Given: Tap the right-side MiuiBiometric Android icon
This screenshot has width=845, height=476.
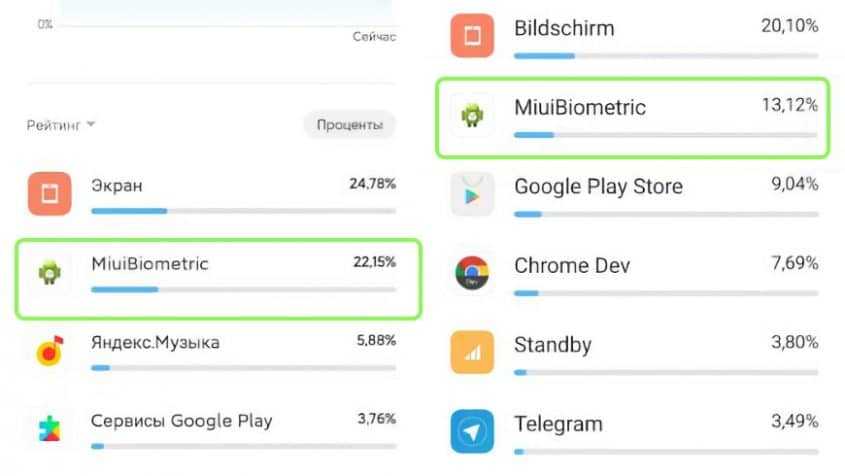Looking at the screenshot, I should [472, 116].
